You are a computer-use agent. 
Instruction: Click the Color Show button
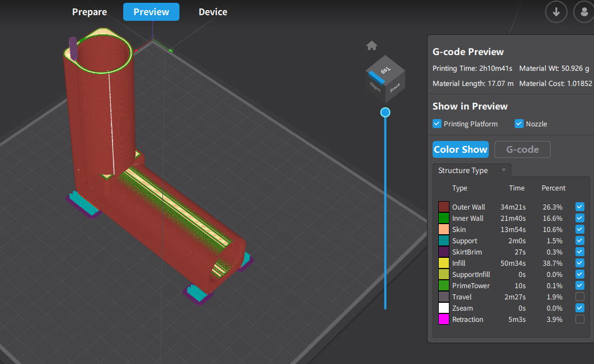(x=460, y=149)
